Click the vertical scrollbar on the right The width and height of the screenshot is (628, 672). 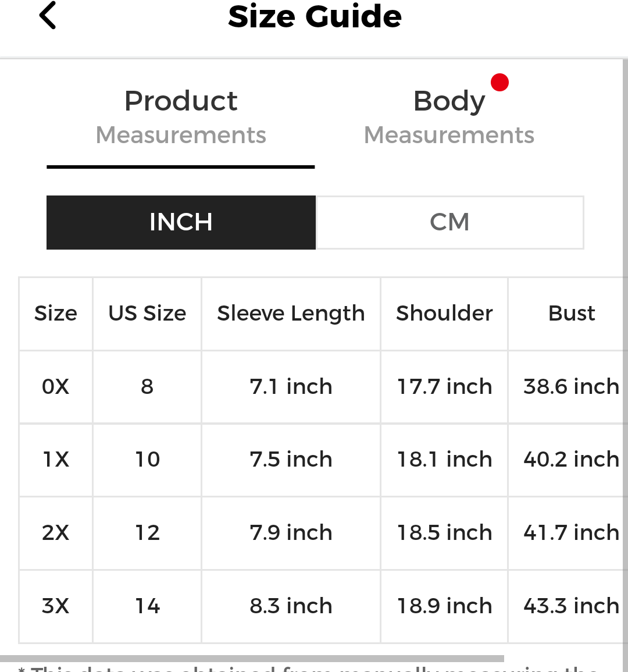[x=626, y=343]
